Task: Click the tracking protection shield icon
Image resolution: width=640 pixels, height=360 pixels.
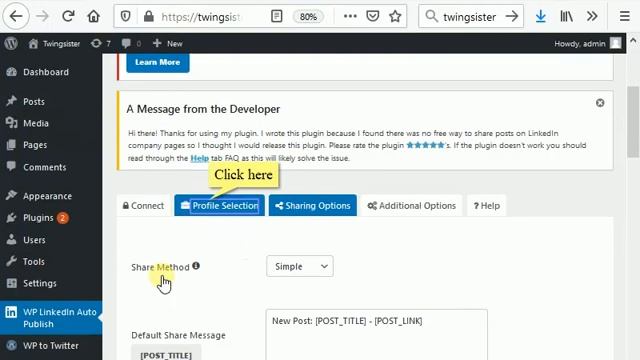Action: pyautogui.click(x=126, y=16)
